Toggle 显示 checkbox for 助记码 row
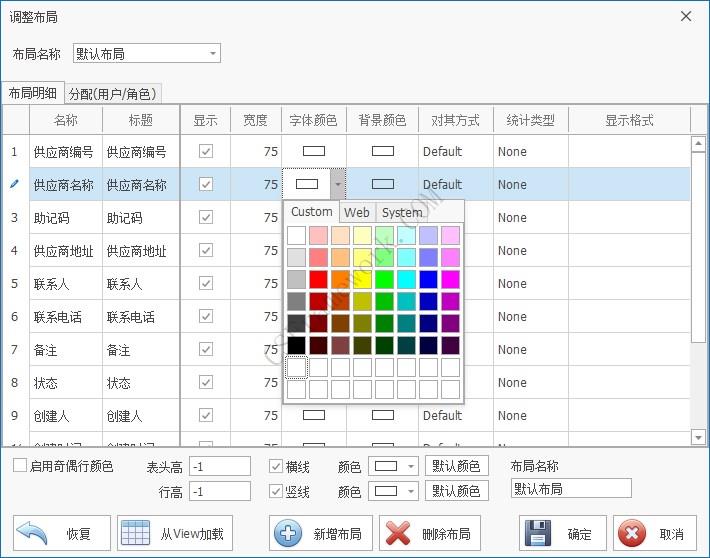This screenshot has height=558, width=710. 206,217
